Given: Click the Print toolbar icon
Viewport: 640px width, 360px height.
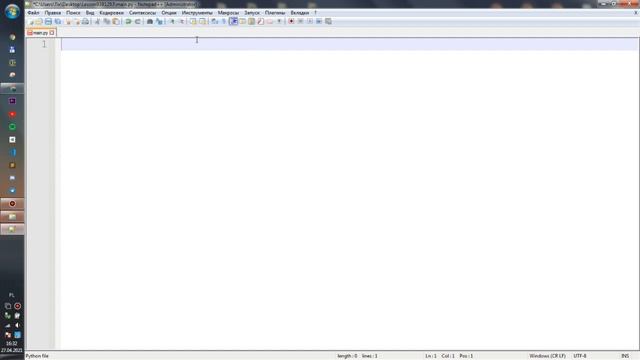Looking at the screenshot, I should tap(86, 21).
